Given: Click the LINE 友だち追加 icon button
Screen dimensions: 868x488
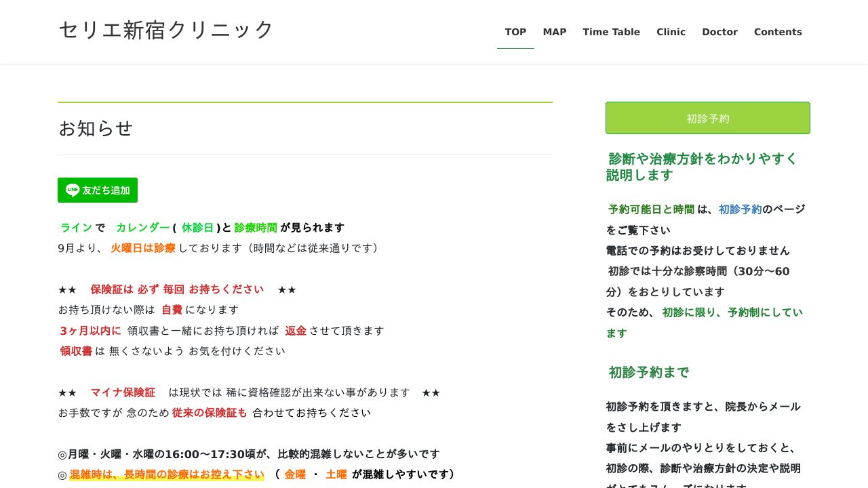Looking at the screenshot, I should click(x=98, y=190).
